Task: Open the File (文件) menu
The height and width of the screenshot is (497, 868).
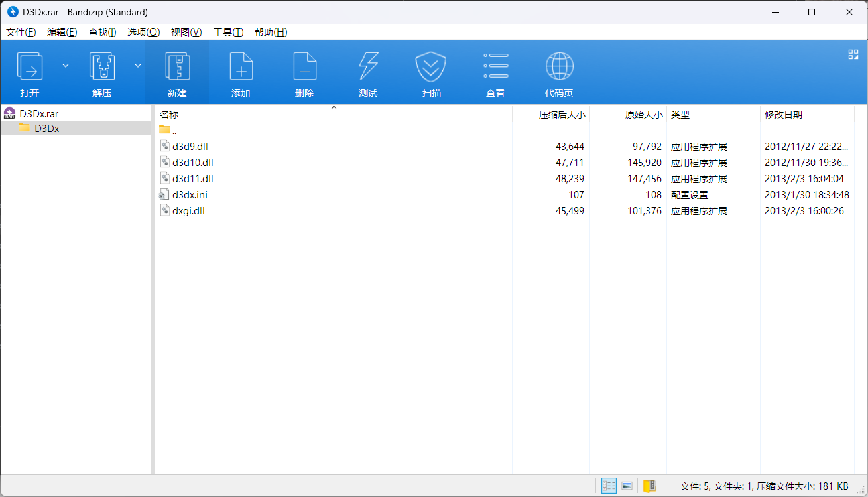Action: [x=21, y=32]
